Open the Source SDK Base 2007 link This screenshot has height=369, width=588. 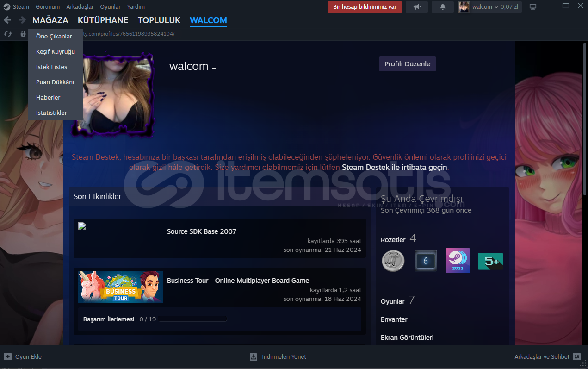tap(202, 231)
